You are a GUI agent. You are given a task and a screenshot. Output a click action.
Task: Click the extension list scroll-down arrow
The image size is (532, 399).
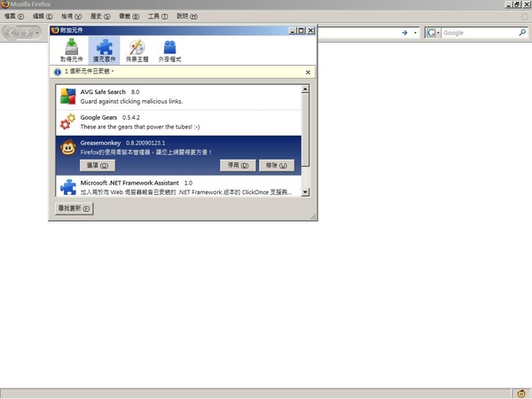(x=305, y=192)
